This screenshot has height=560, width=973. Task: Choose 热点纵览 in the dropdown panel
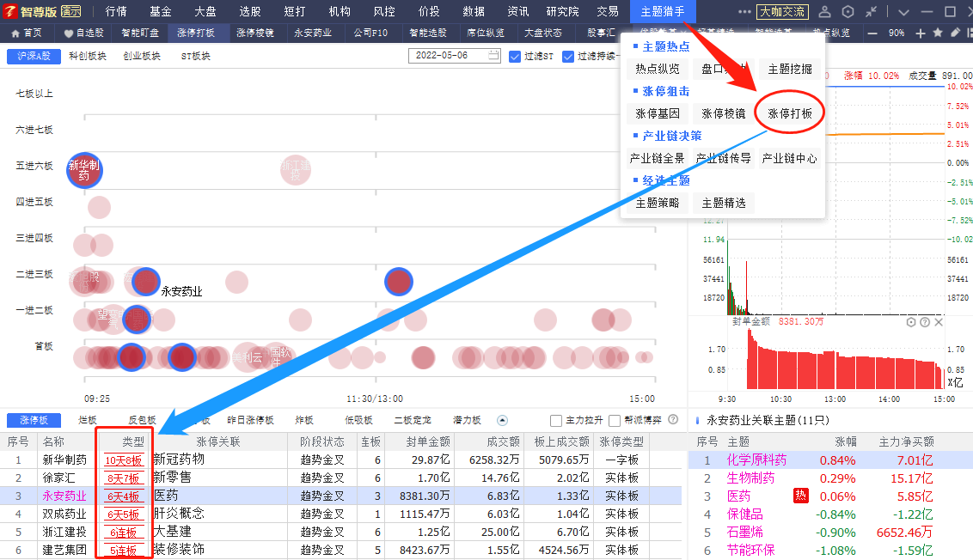pyautogui.click(x=658, y=69)
